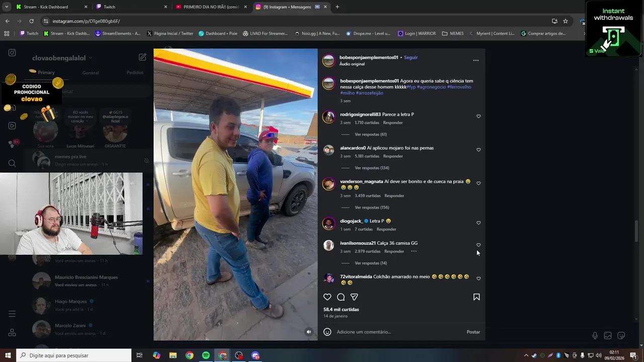Open the comment bubble icon under post
The image size is (644, 362).
(341, 297)
